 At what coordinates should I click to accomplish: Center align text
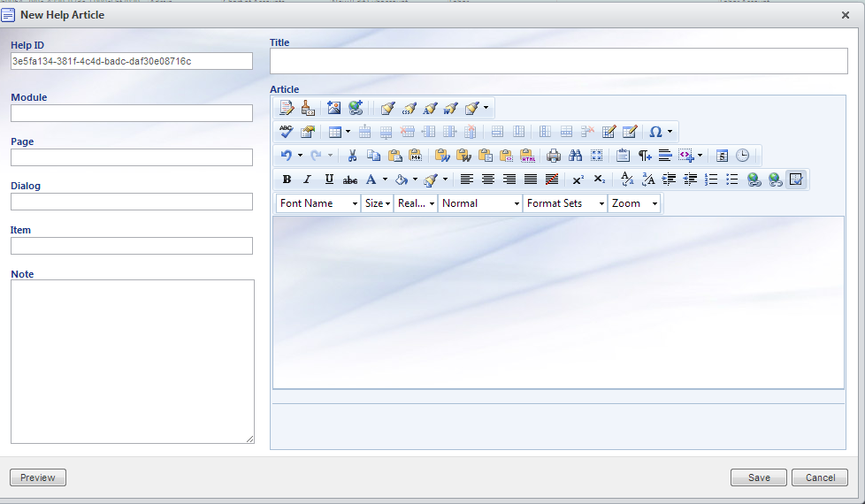click(x=487, y=179)
